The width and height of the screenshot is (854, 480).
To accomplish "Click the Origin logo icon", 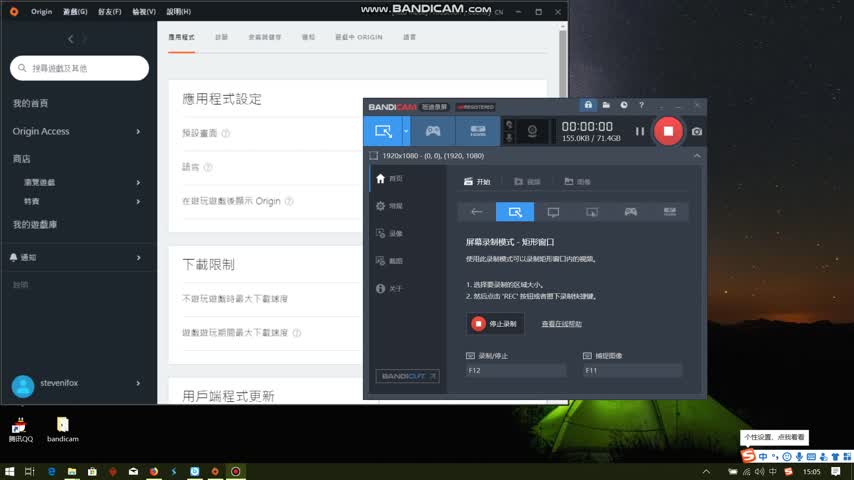I will pos(14,11).
